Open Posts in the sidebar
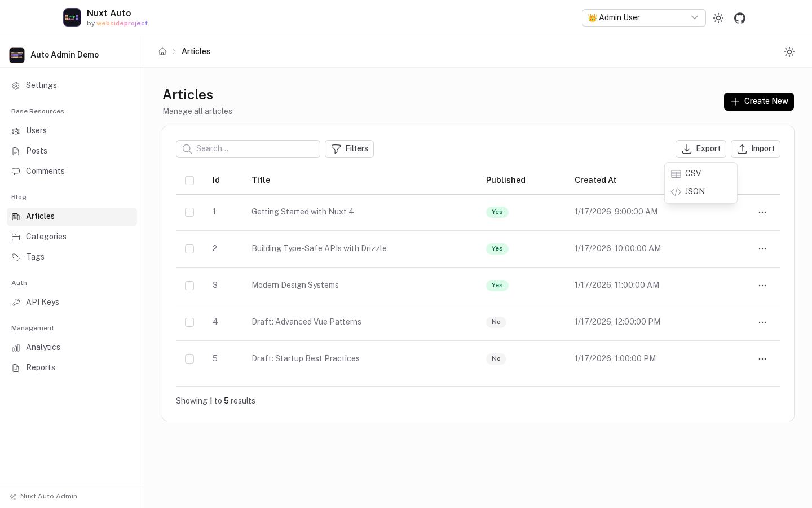This screenshot has height=508, width=812. 72,151
